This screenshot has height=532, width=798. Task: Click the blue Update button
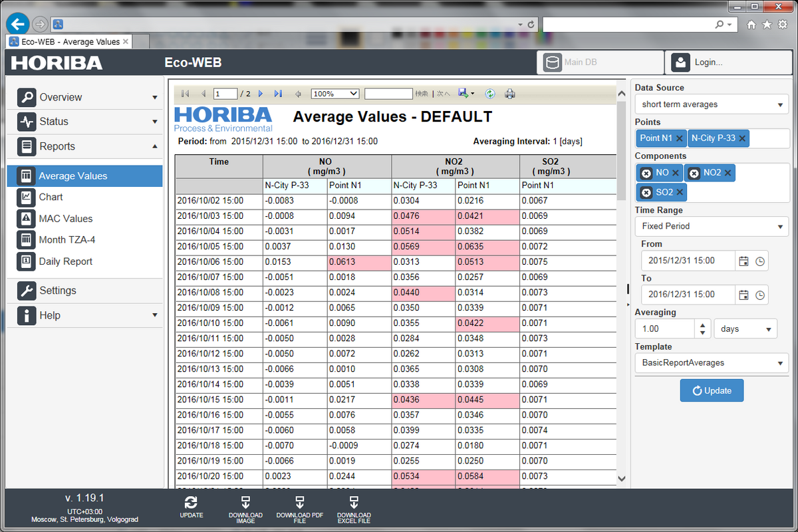coord(712,390)
